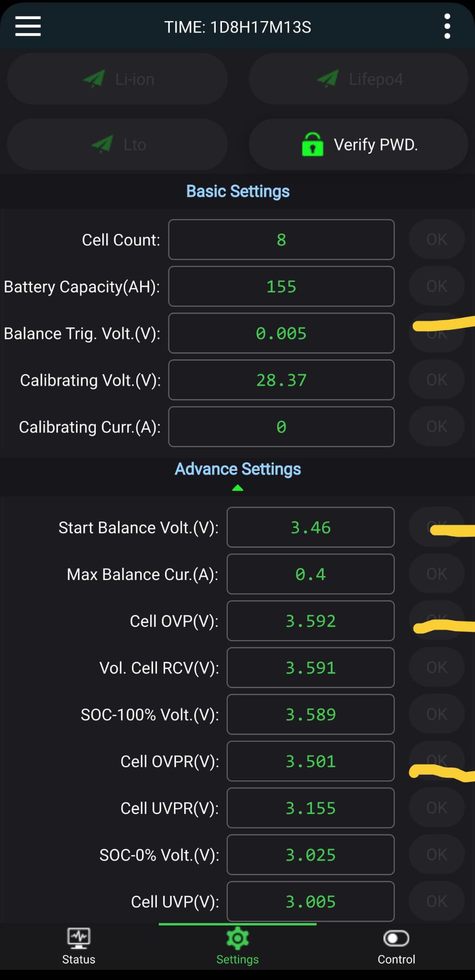This screenshot has width=475, height=980.
Task: Edit the Cell Count field
Action: pos(281,240)
